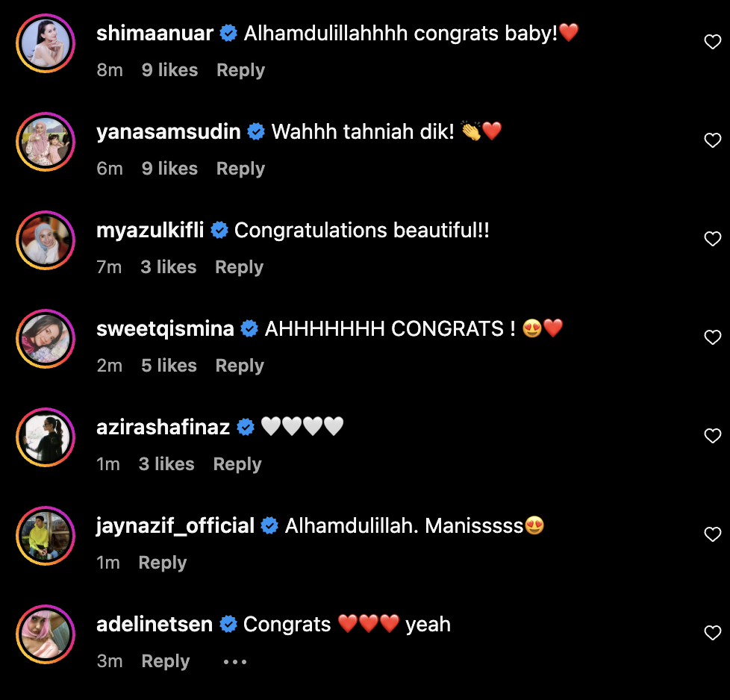Reply to yanasamsudin's comment
730x700 pixels.
coord(240,169)
